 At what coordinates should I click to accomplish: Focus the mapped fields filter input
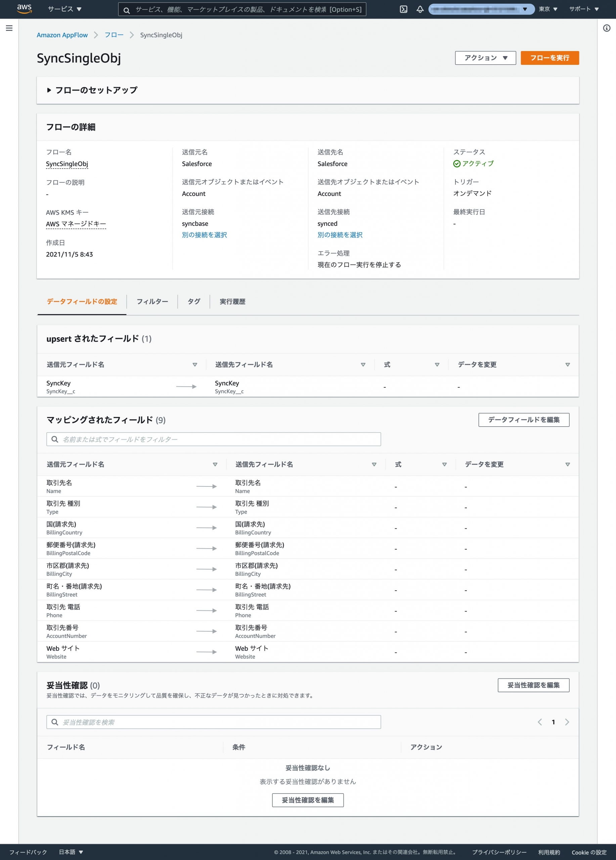point(213,439)
